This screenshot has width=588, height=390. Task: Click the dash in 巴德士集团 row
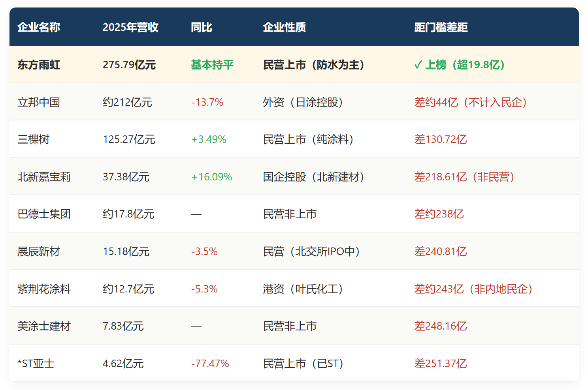click(196, 214)
